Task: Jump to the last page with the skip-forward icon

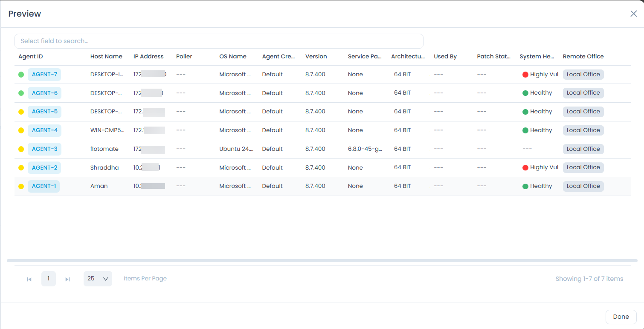Action: [67, 279]
